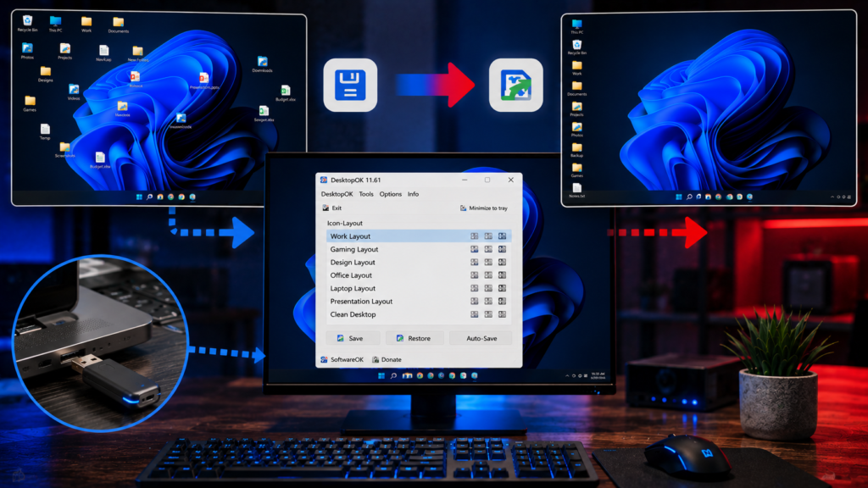868x488 pixels.
Task: Open the Work folder on left desktop
Action: click(x=86, y=24)
